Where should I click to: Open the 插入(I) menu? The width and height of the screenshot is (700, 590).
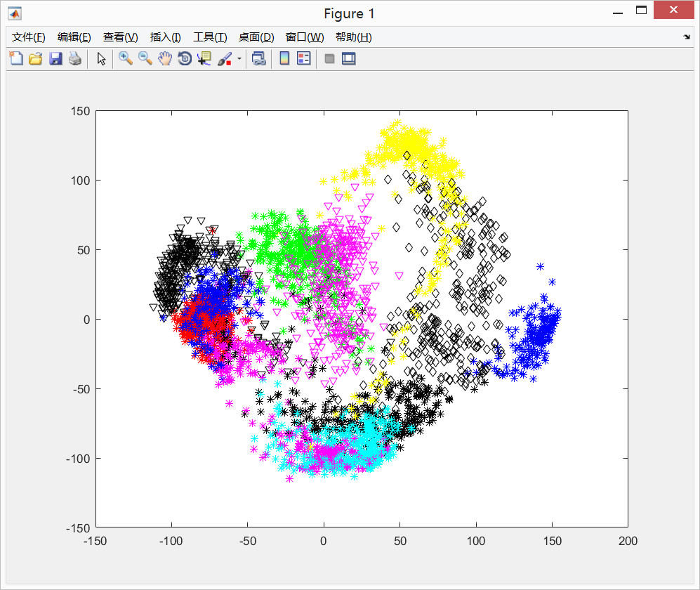point(165,37)
